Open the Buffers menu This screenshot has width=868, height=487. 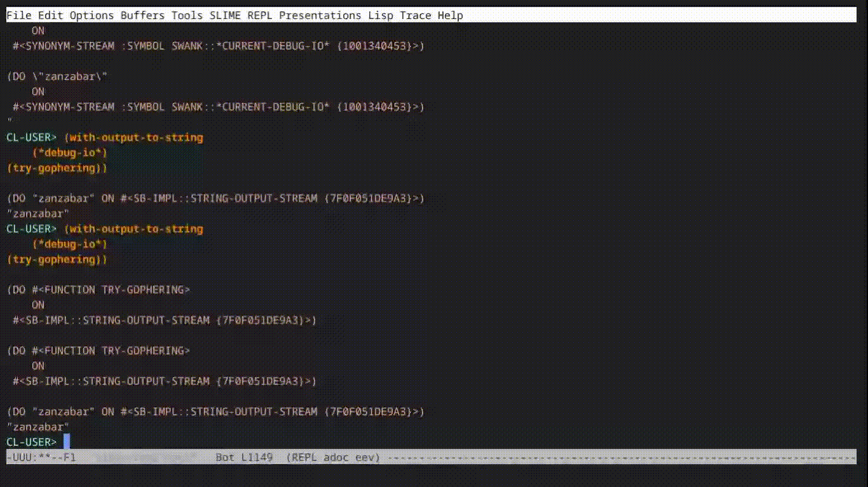[x=142, y=15]
